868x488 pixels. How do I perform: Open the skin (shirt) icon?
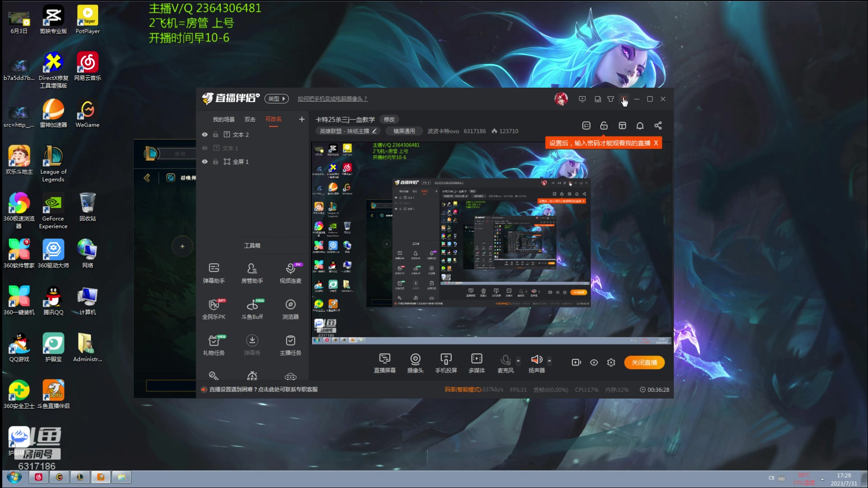click(x=611, y=99)
